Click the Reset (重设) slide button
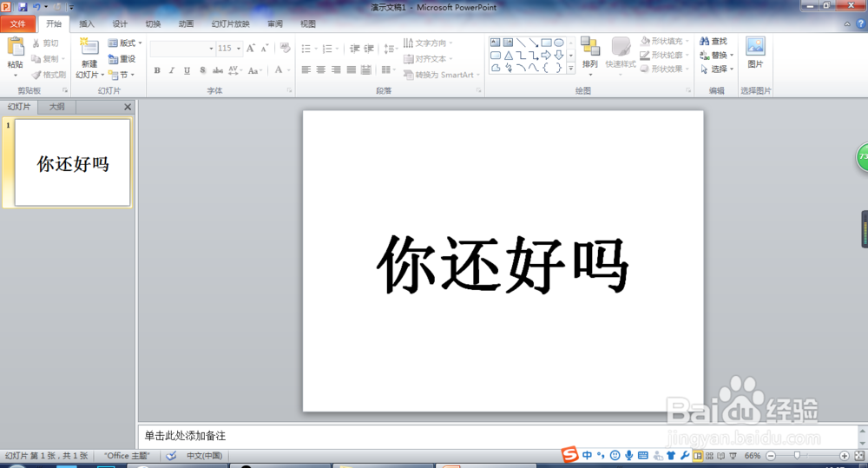868x468 pixels. point(122,59)
